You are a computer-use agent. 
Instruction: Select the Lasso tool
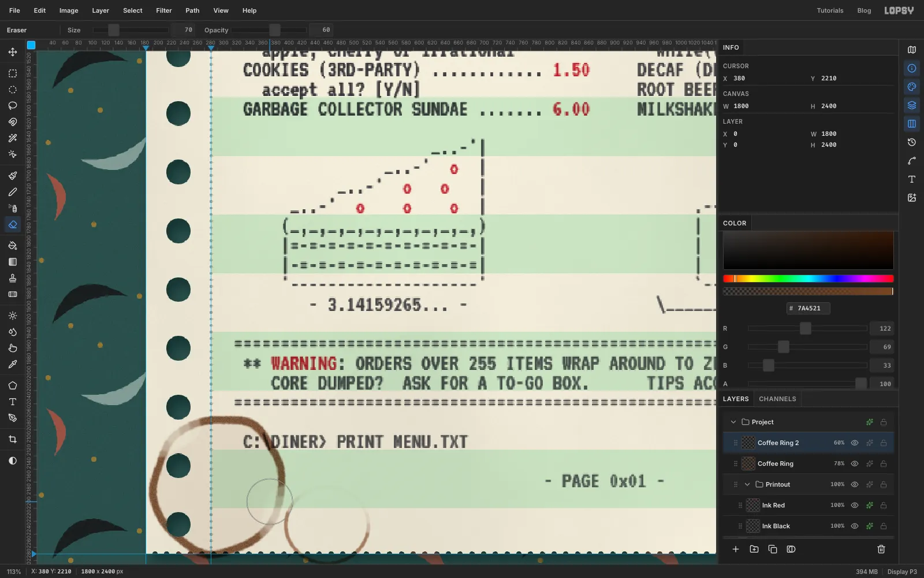13,106
